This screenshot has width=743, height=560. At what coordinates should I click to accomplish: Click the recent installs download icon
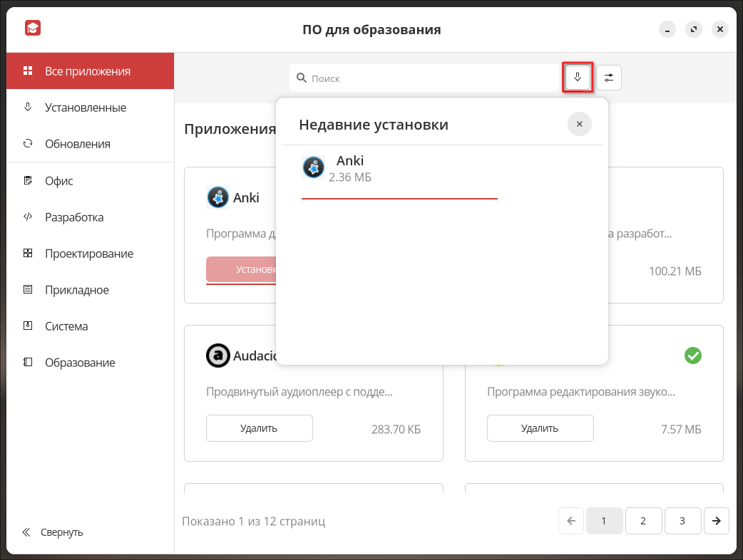click(578, 77)
